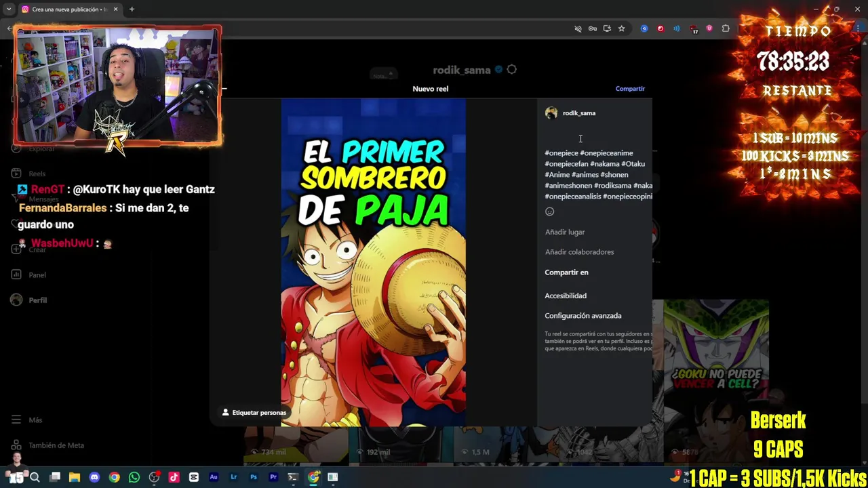Click the pink shield extension icon
868x488 pixels.
point(709,28)
